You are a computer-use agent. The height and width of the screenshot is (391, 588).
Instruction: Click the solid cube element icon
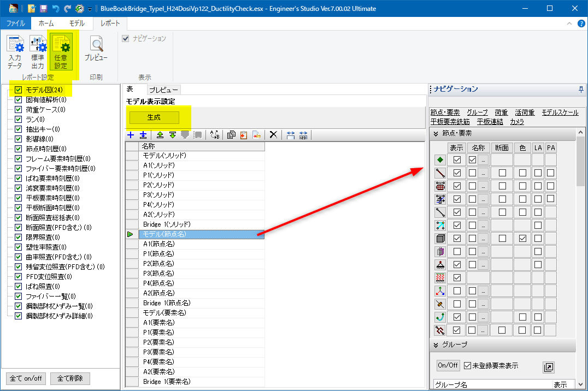tap(440, 239)
